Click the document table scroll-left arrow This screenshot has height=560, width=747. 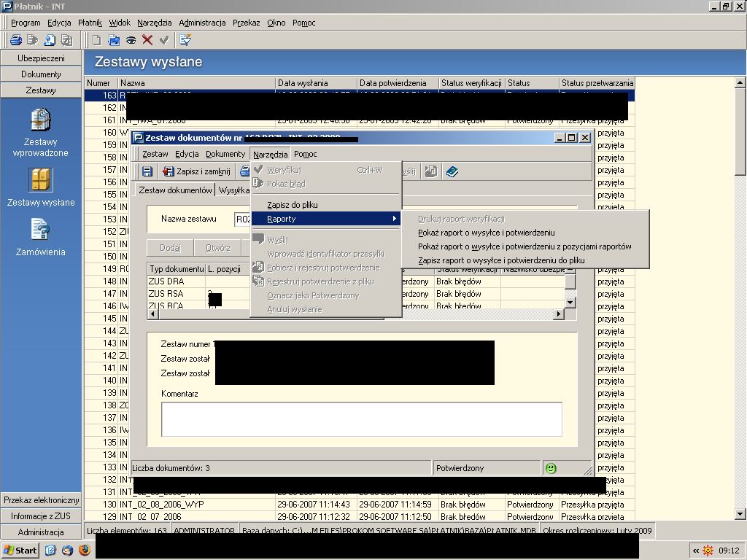[152, 314]
